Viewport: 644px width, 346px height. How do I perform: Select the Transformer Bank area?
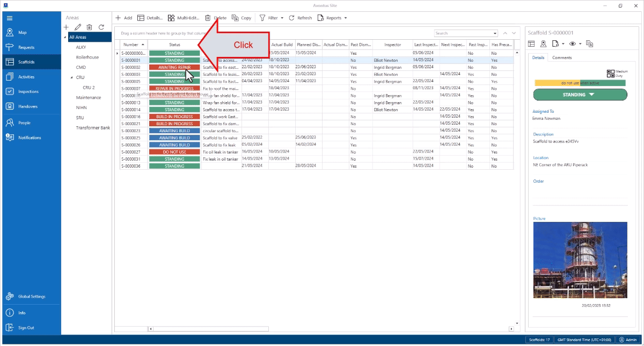[93, 128]
